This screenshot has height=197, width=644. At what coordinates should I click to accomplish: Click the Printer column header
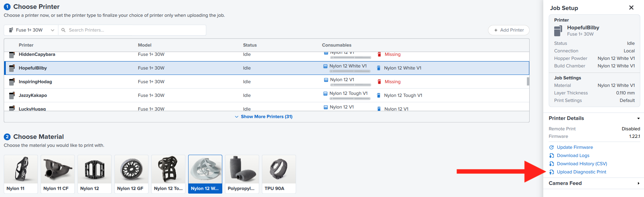(x=26, y=45)
